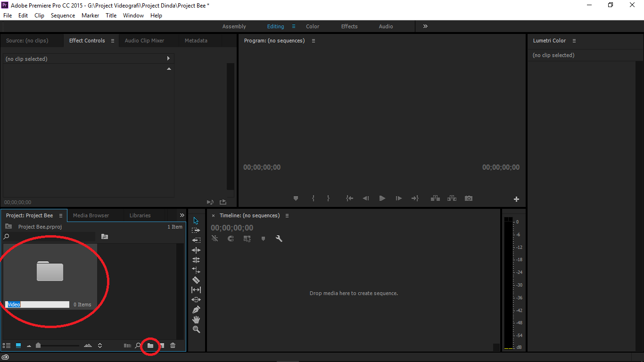644x362 pixels.
Task: Select the Slide tool
Action: [x=196, y=300]
